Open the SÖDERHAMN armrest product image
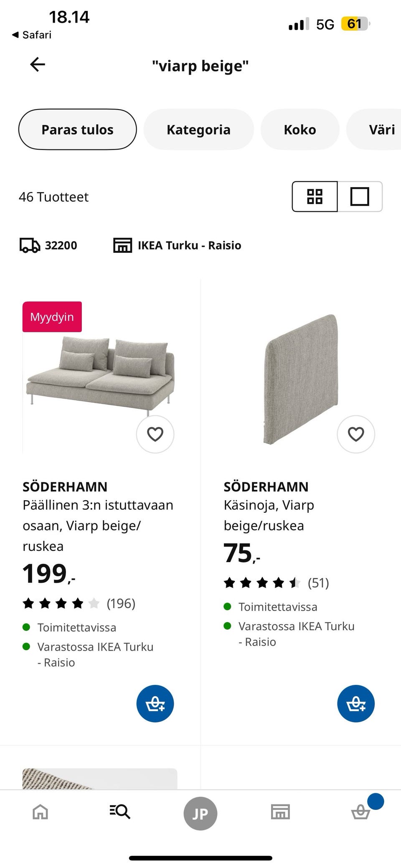Viewport: 401px width, 868px height. click(301, 376)
